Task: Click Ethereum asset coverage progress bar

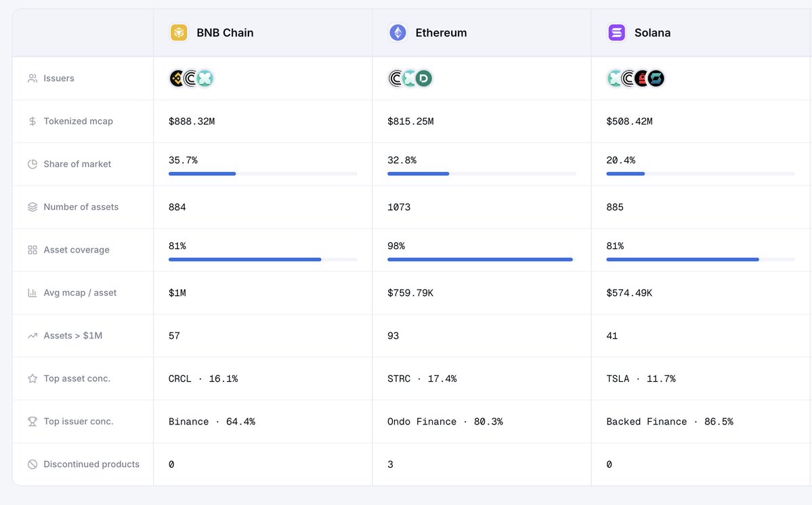Action: click(482, 259)
